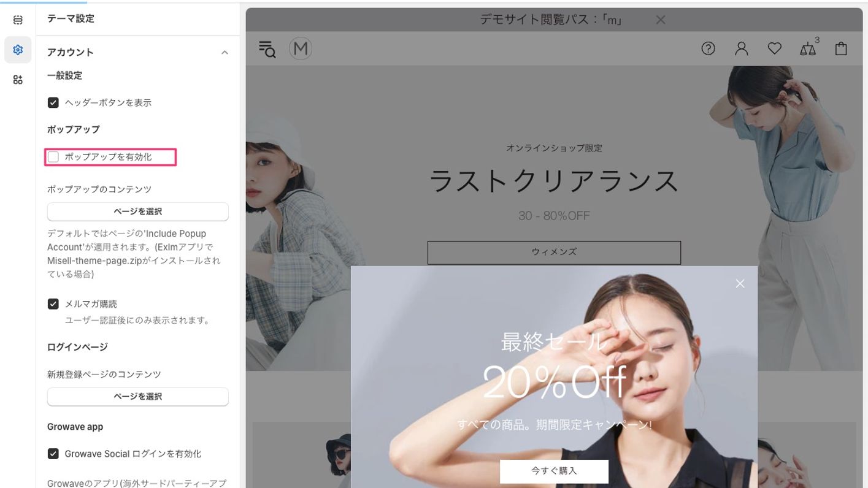Toggle ヘッダーボタンを表示 checkbox

click(x=53, y=102)
